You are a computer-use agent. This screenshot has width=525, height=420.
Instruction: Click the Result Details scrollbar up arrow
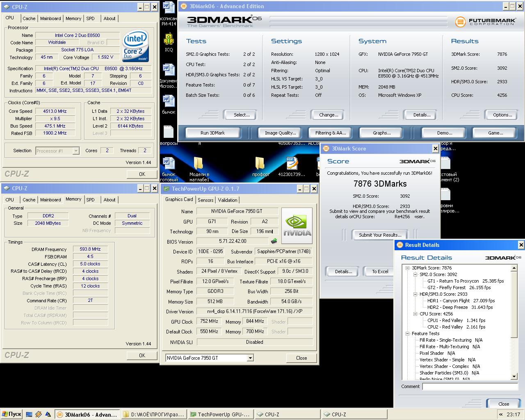[x=514, y=268]
